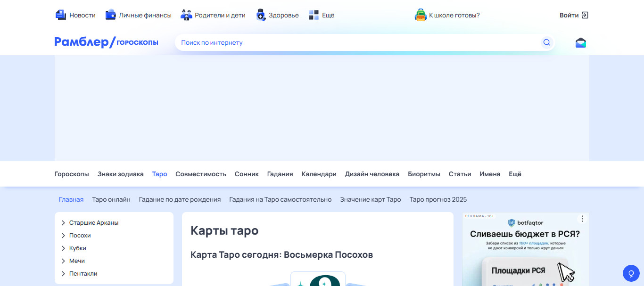Open the ad options three-dot menu
644x286 pixels.
583,219
